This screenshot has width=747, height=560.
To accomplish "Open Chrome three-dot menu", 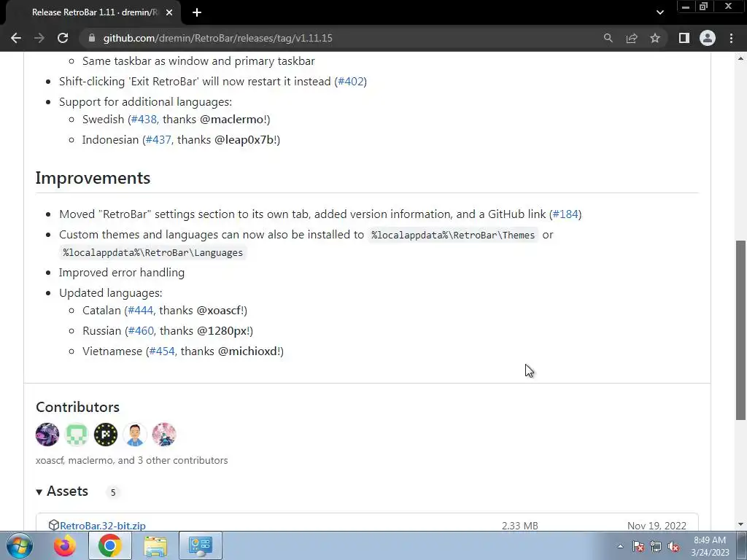I will [x=731, y=38].
